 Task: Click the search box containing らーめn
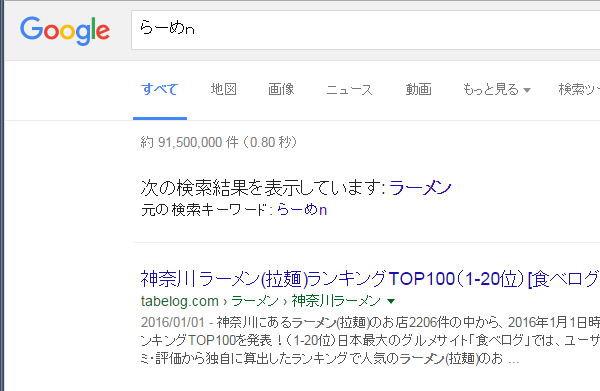click(365, 30)
